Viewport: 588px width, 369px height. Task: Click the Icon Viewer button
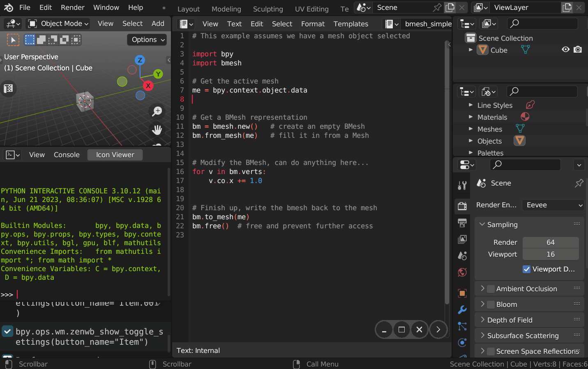click(x=115, y=155)
